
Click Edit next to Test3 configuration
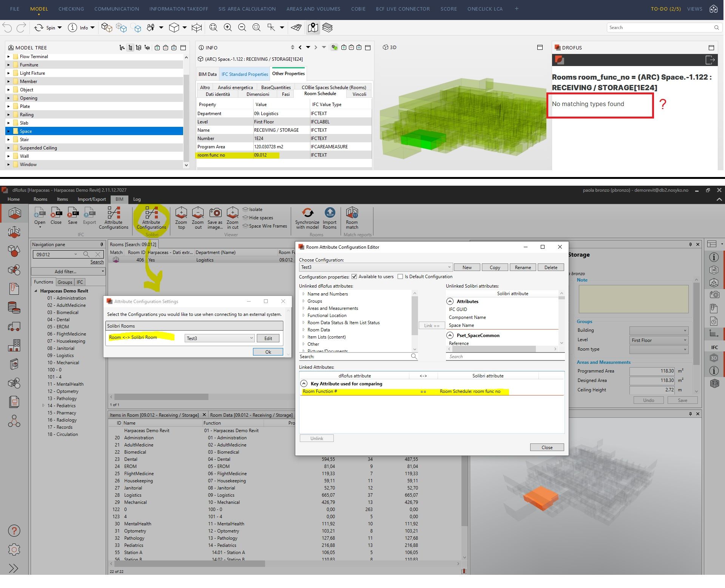pyautogui.click(x=268, y=338)
